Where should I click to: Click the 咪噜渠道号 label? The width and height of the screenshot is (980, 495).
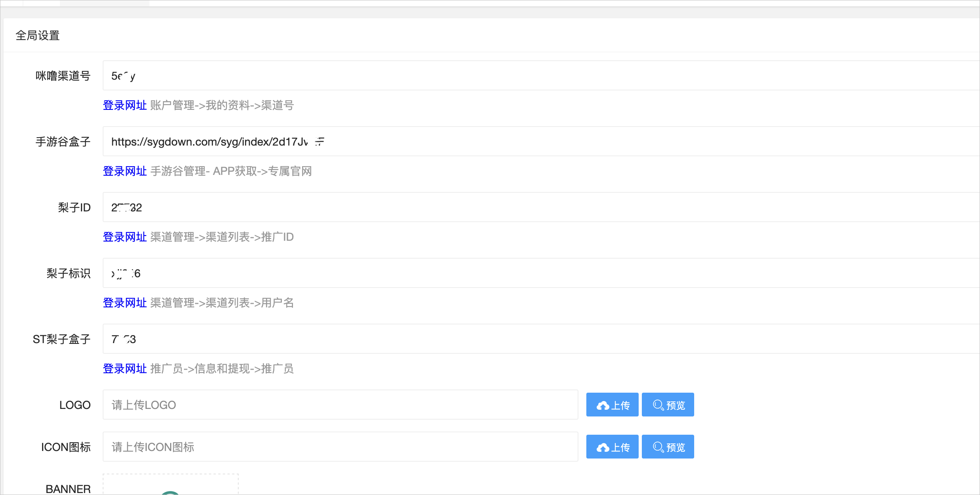coord(63,75)
